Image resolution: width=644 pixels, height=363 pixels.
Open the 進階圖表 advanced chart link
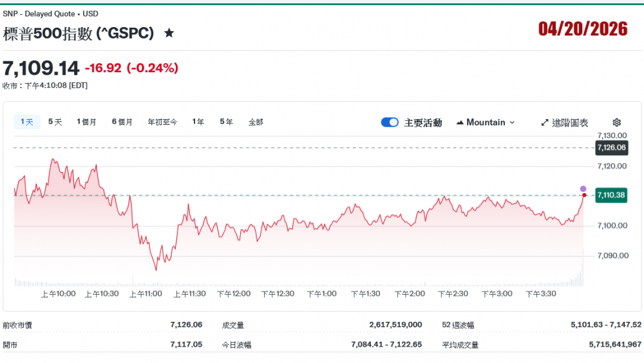569,122
